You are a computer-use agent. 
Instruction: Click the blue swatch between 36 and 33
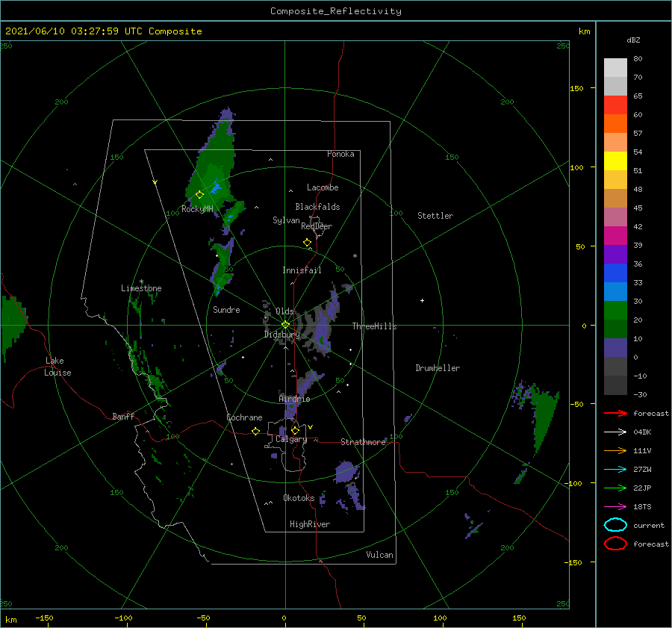tap(615, 273)
